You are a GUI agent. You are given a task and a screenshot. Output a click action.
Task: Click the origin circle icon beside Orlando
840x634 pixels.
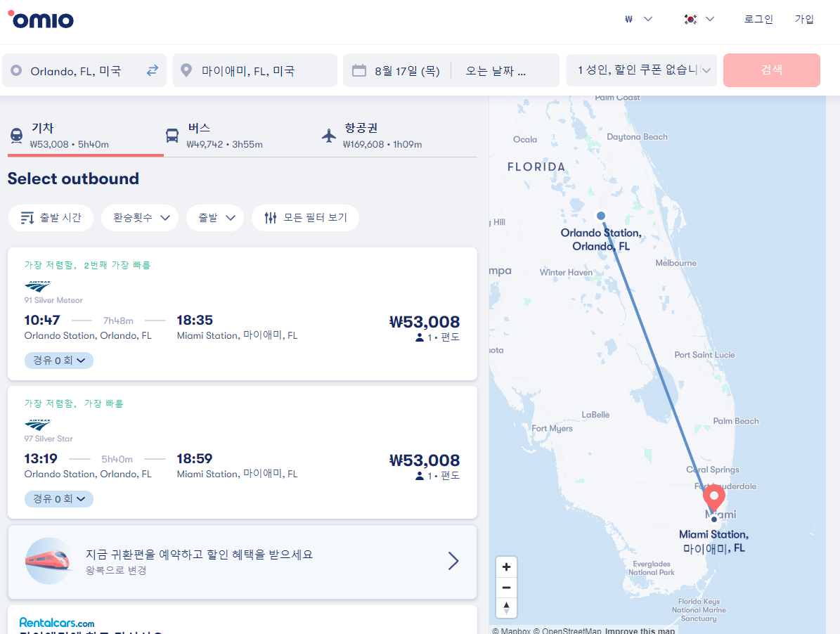(x=16, y=70)
